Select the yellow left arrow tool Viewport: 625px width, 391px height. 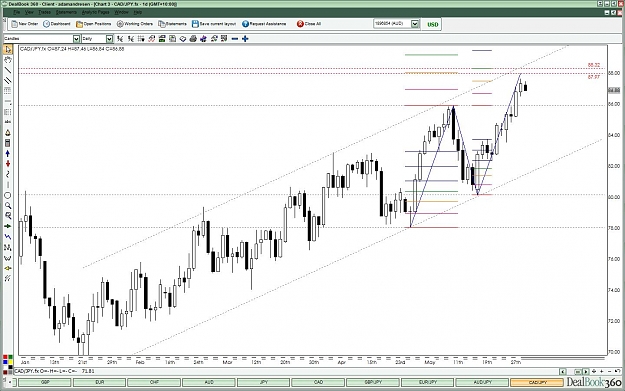pyautogui.click(x=8, y=268)
